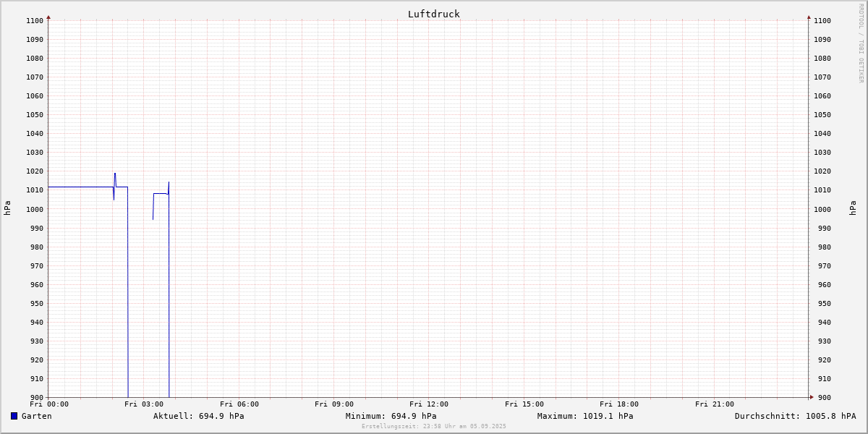Click the Maximum 1019.1 hPa value
The image size is (868, 434).
pyautogui.click(x=584, y=416)
